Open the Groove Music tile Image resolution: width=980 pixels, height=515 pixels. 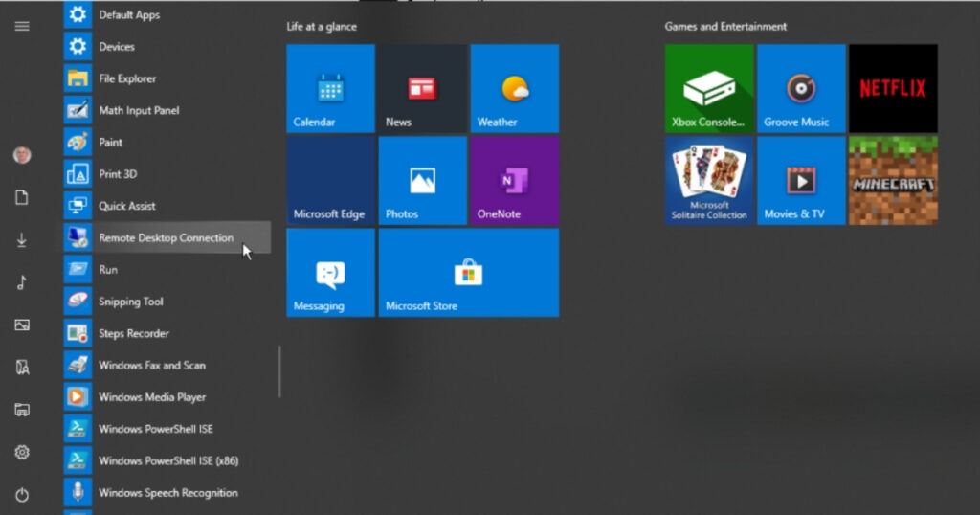click(x=801, y=88)
